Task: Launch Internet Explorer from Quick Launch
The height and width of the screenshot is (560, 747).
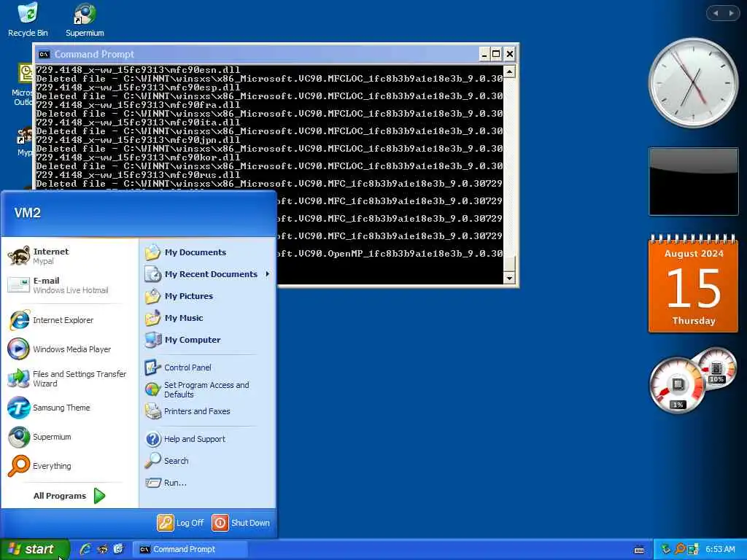Action: pos(85,549)
